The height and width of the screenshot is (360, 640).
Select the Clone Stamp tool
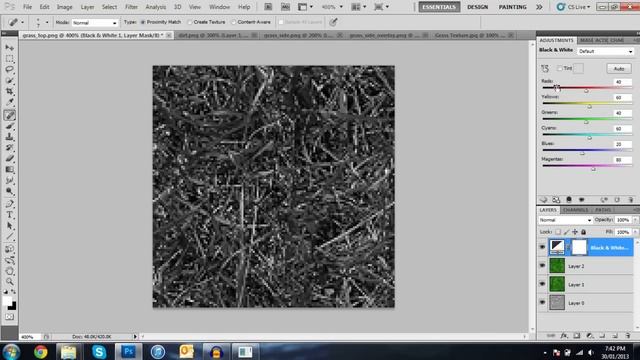pos(9,138)
